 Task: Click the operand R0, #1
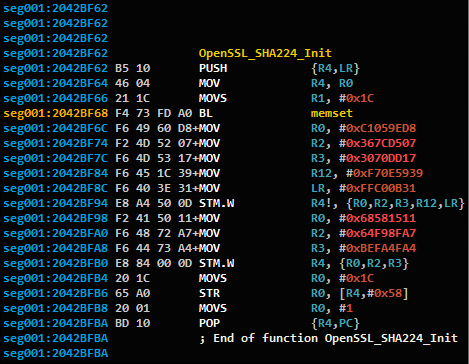(332, 308)
